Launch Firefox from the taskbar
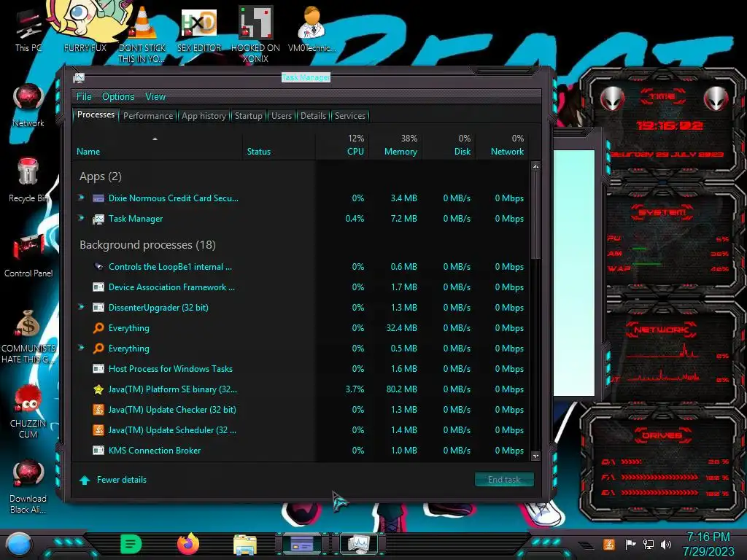Viewport: 747px width, 560px height. click(x=188, y=544)
